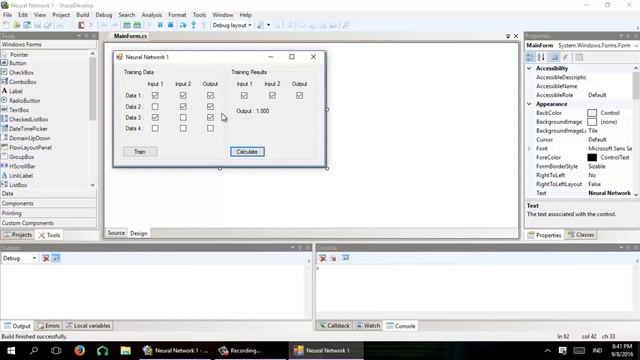The width and height of the screenshot is (640, 360).
Task: Open the Windows Start menu
Action: tap(11, 351)
